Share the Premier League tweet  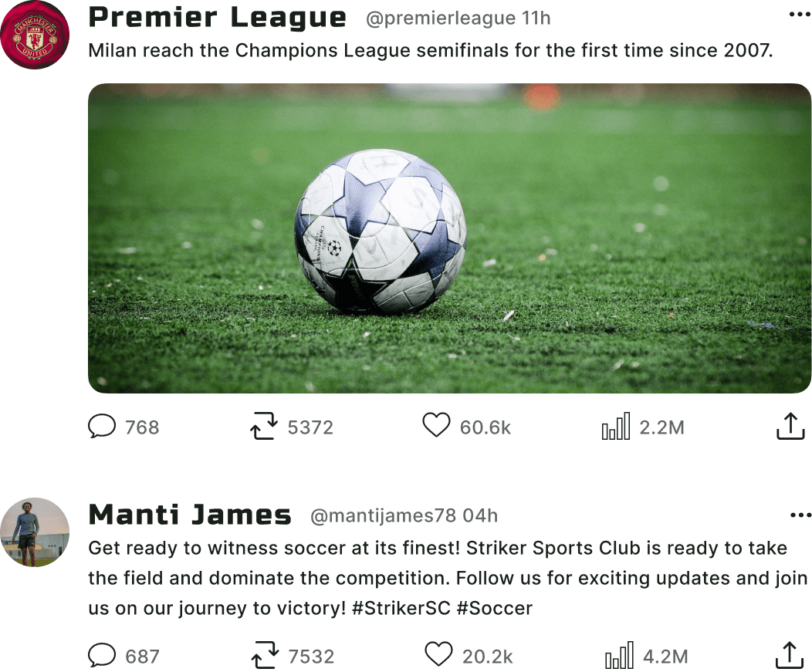click(x=790, y=426)
